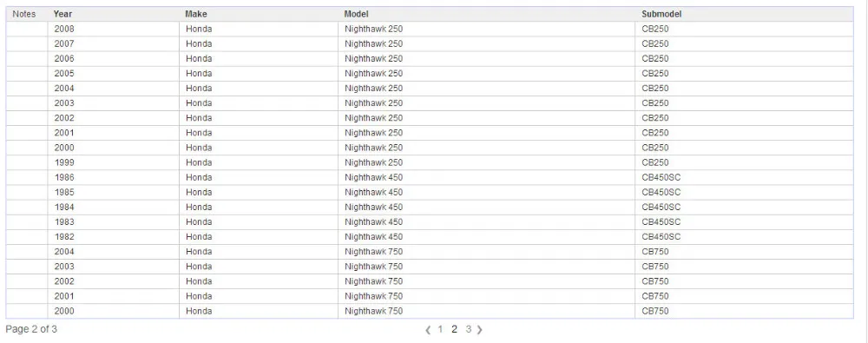This screenshot has height=343, width=868.
Task: Select the 1999 year cell
Action: (x=64, y=162)
